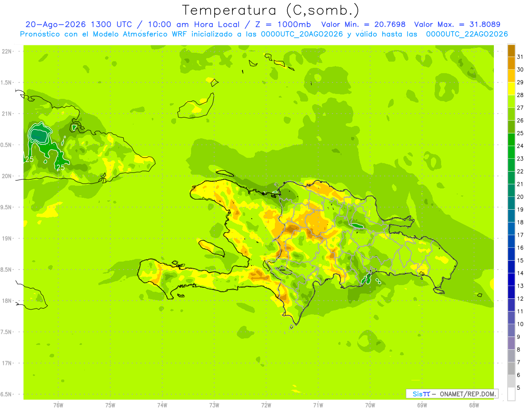Click the 'SisTT - ONAMET/REP.DOM.' credit box
This screenshot has height=411, width=532.
coord(452,394)
